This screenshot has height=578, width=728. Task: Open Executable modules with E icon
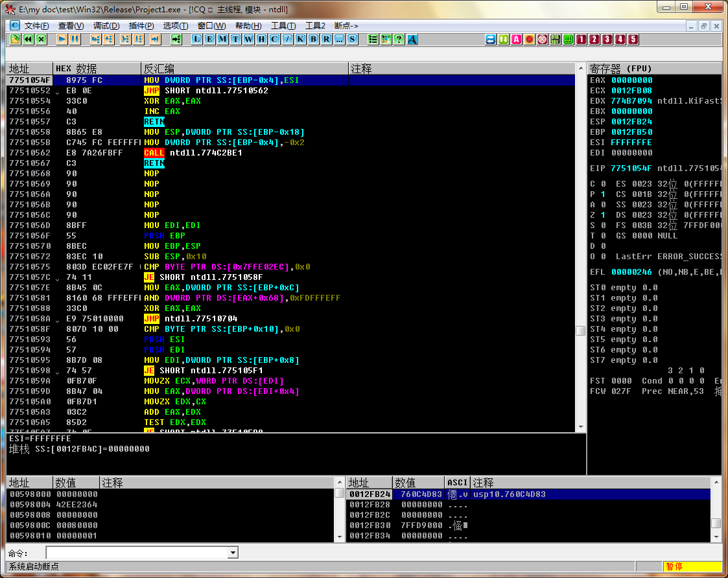point(210,40)
